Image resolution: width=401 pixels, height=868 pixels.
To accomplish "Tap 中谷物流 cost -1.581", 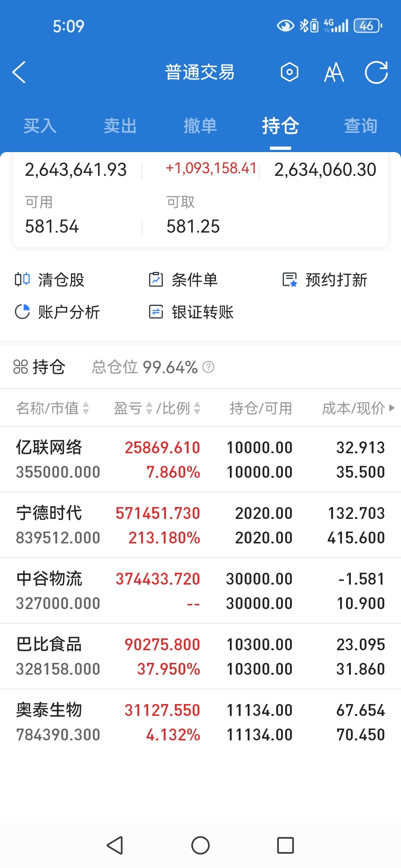I will pyautogui.click(x=361, y=579).
